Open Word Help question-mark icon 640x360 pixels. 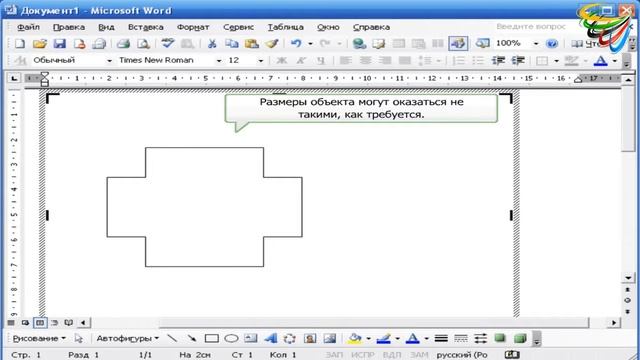tap(552, 43)
